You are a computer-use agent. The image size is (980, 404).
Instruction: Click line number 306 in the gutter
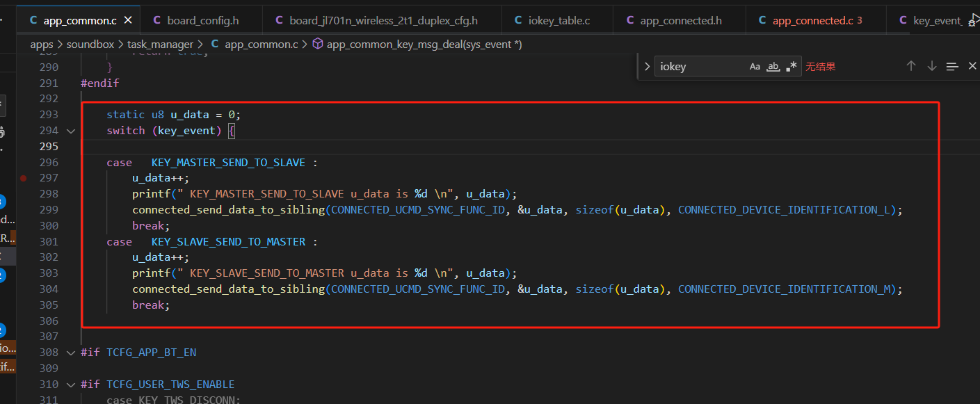pyautogui.click(x=49, y=321)
